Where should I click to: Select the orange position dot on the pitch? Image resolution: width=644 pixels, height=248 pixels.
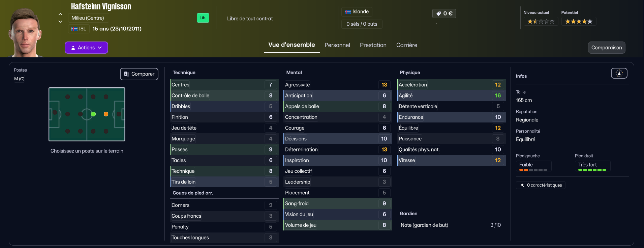pos(106,114)
